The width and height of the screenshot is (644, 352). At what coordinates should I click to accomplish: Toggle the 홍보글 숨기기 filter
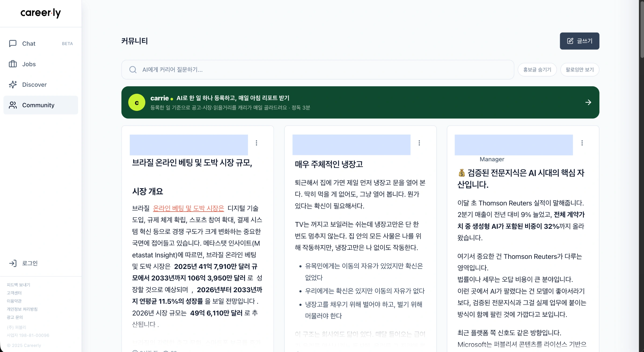pyautogui.click(x=537, y=70)
